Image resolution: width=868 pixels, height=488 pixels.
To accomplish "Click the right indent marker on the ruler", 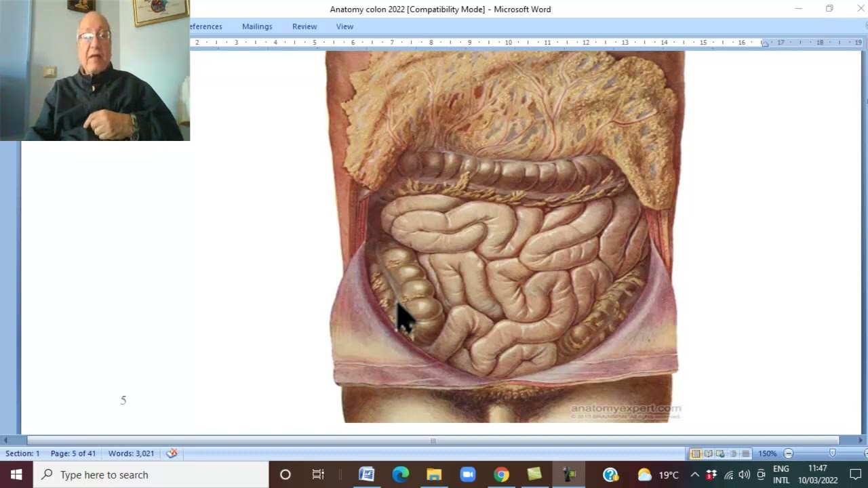I will click(765, 43).
